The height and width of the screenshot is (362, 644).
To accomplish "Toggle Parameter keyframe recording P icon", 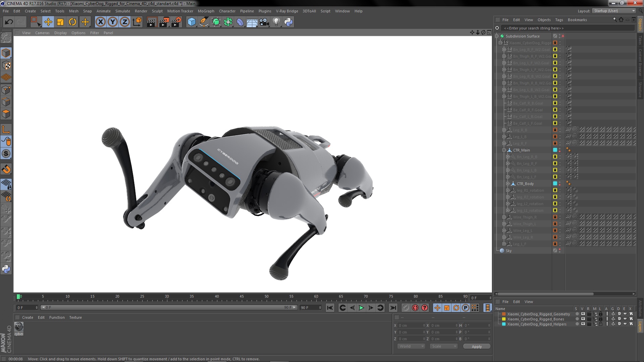I will (466, 308).
